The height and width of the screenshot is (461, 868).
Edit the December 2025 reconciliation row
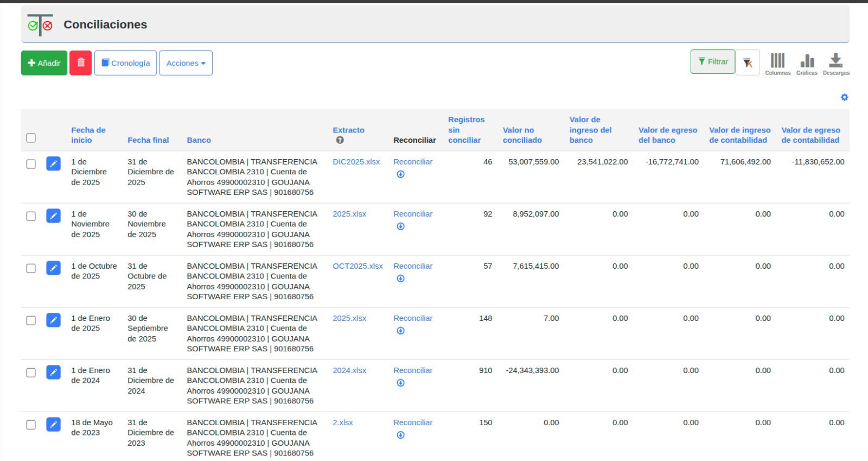(53, 163)
